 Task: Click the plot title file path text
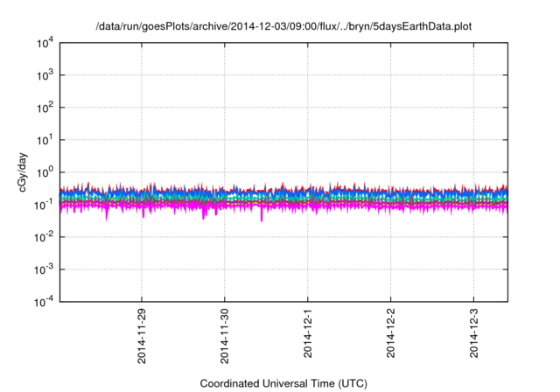coord(283,27)
